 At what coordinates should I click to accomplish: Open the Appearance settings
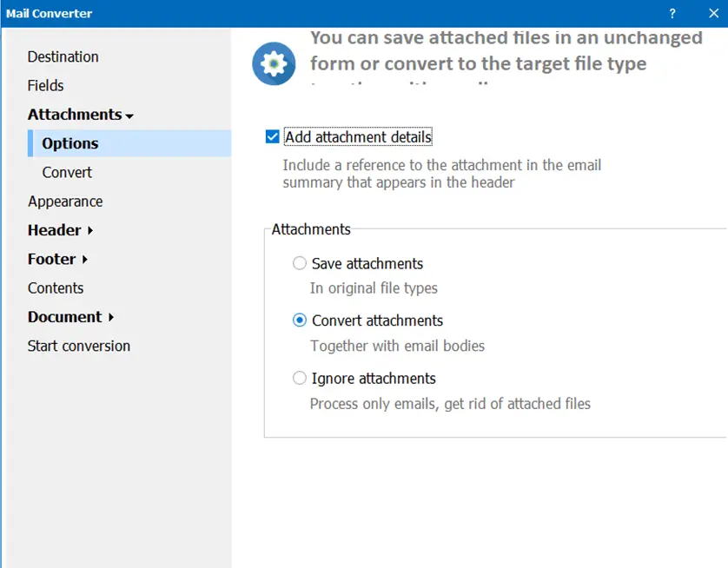point(65,201)
